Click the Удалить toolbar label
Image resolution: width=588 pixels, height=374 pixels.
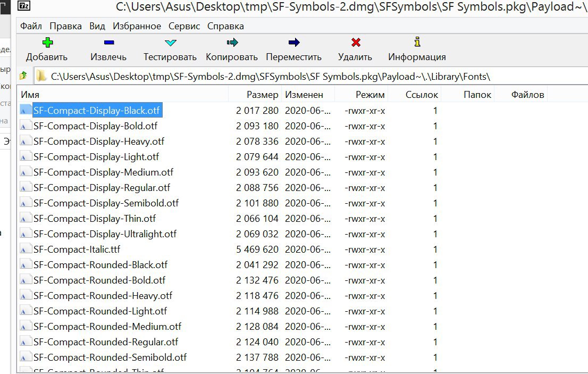(x=355, y=57)
